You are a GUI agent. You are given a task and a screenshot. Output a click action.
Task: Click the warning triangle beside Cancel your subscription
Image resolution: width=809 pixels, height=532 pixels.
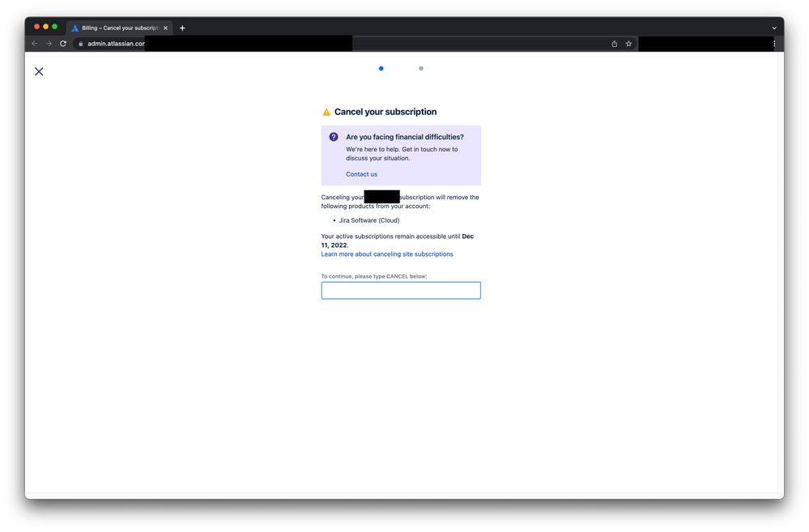click(326, 112)
